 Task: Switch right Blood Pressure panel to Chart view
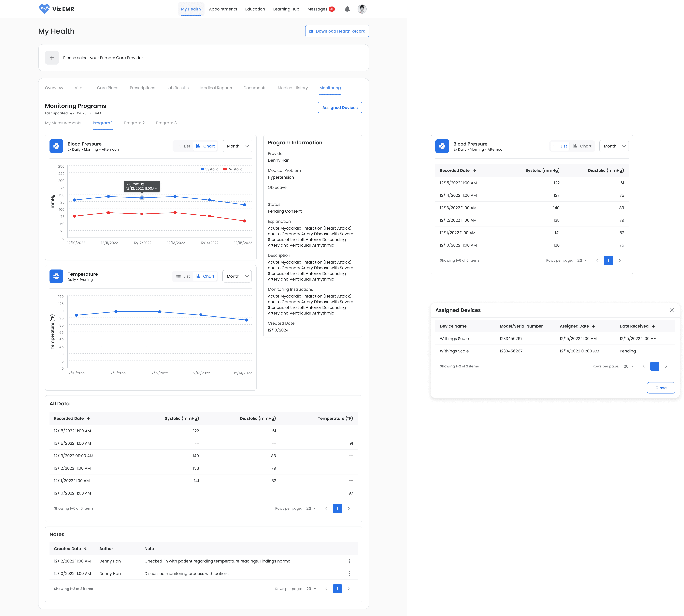pos(582,146)
